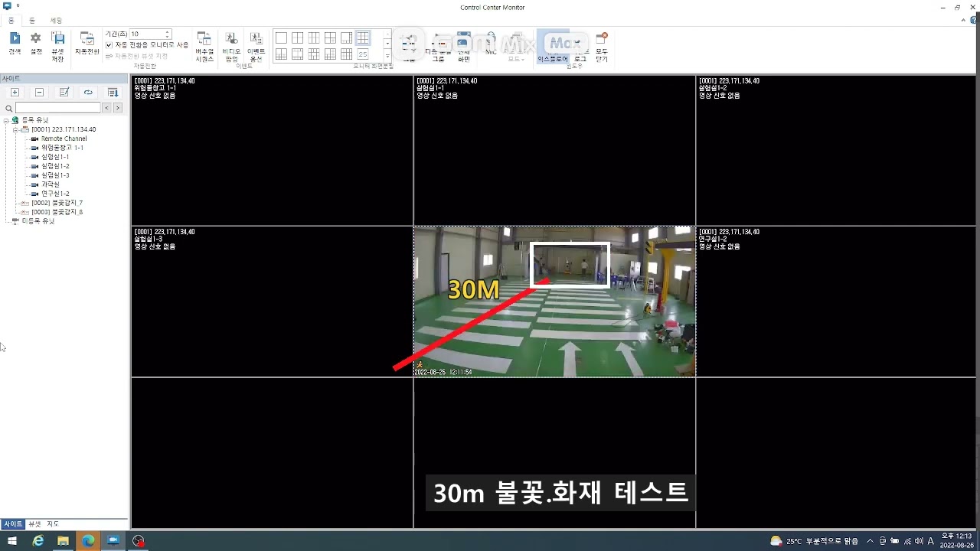Open the Quick Access Toolbar dropdown arrow
Image resolution: width=980 pixels, height=551 pixels.
[18, 6]
